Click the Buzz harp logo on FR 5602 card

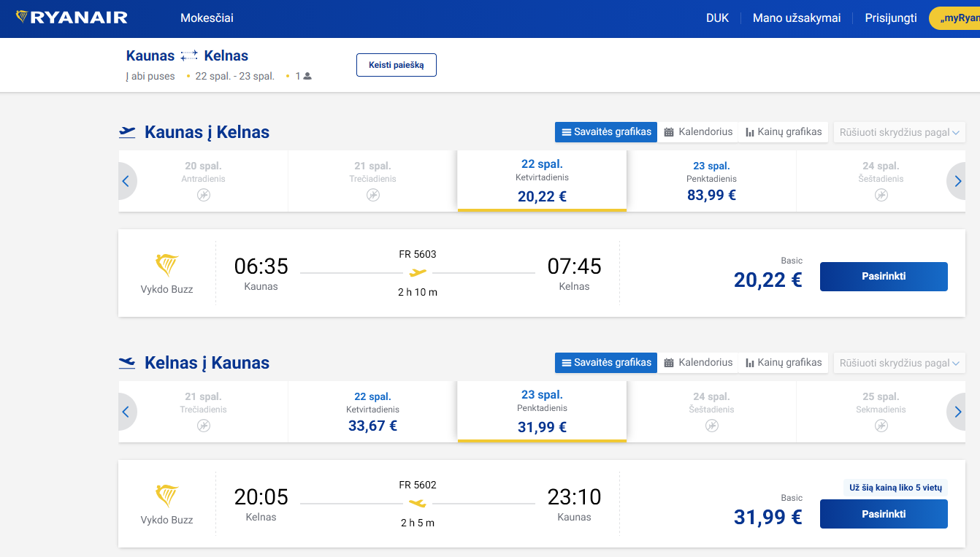(x=167, y=496)
